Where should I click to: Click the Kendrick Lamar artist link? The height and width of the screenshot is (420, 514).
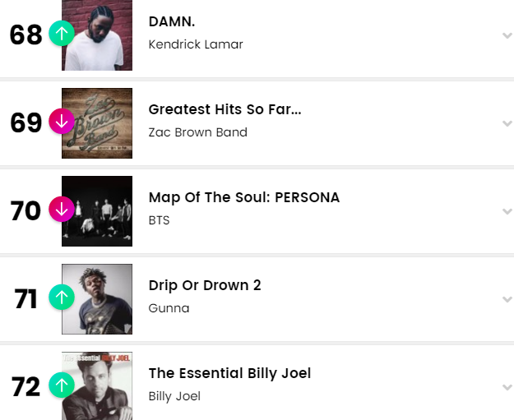click(196, 44)
